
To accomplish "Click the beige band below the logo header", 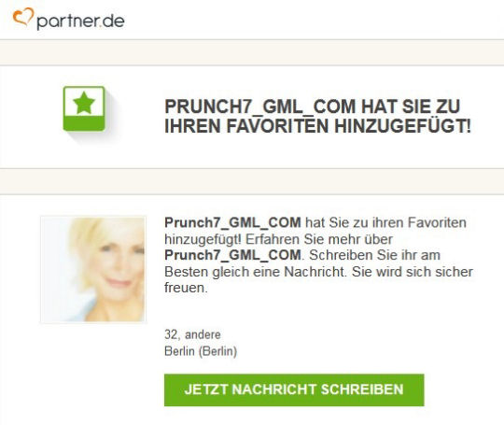I will [252, 52].
